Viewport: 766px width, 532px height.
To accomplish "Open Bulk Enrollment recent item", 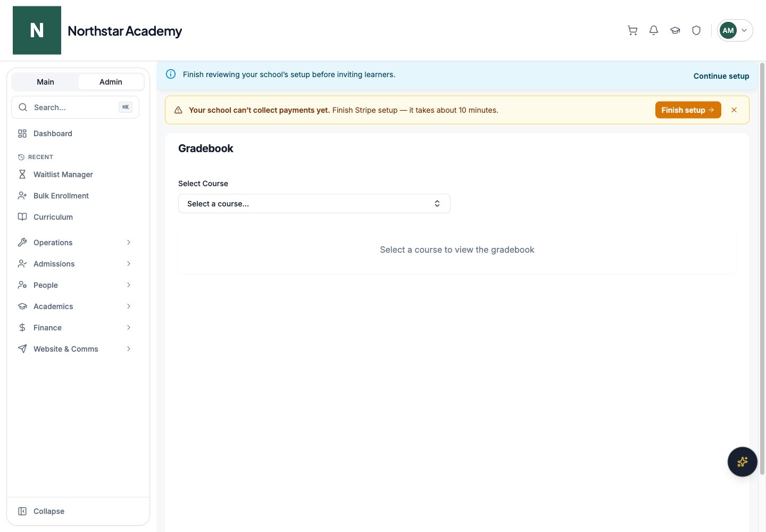I will point(75,196).
